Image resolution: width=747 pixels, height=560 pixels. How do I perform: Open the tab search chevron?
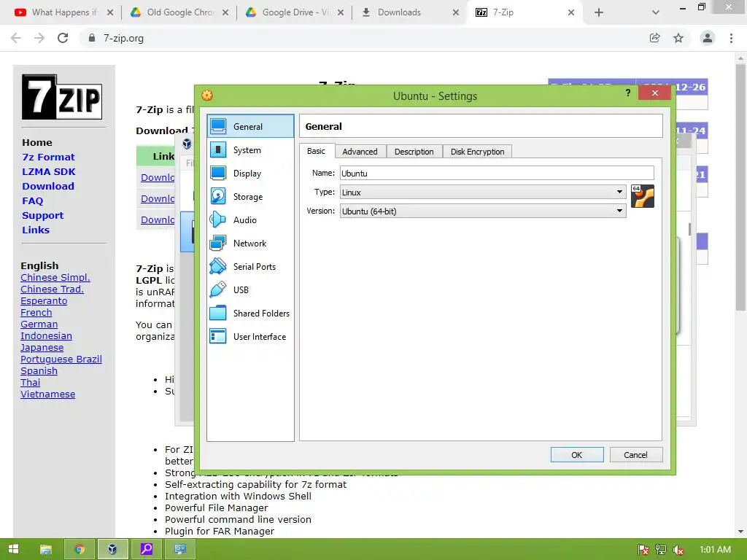(656, 12)
